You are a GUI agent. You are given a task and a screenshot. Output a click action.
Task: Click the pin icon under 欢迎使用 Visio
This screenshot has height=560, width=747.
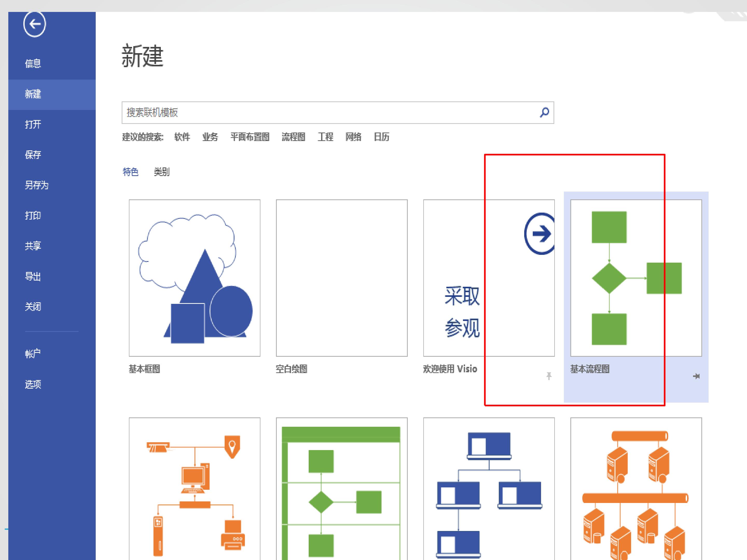549,376
